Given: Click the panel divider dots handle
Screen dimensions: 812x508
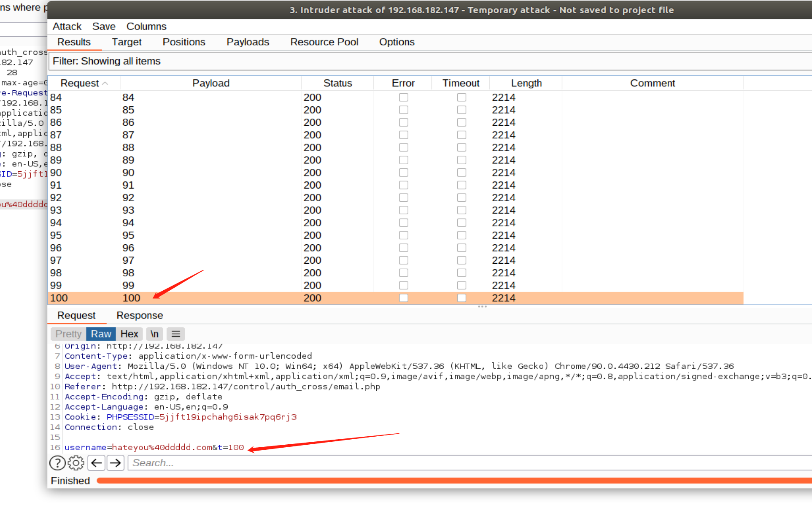Looking at the screenshot, I should click(x=482, y=307).
